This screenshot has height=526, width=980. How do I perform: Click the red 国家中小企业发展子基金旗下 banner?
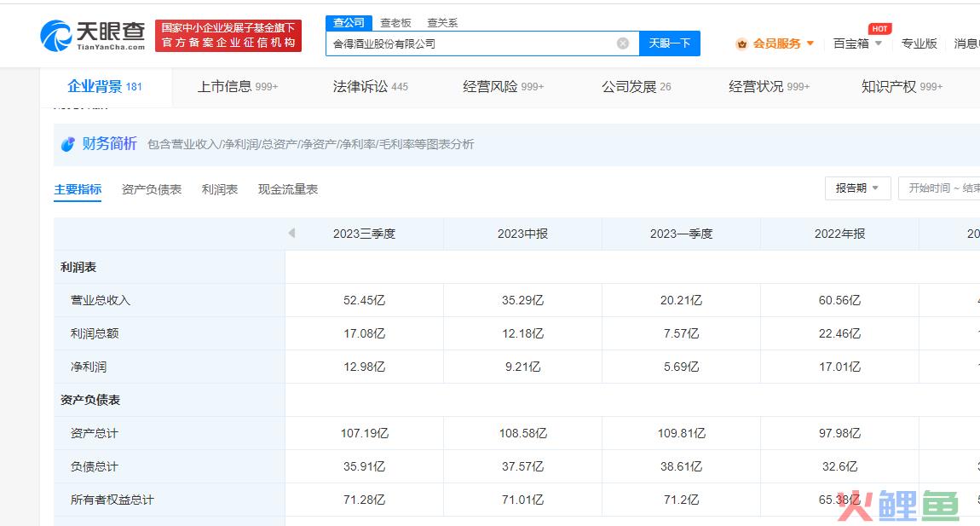(x=228, y=35)
